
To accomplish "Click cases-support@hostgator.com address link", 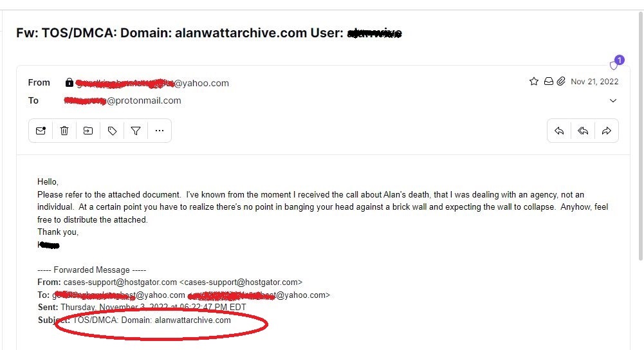I will point(120,282).
